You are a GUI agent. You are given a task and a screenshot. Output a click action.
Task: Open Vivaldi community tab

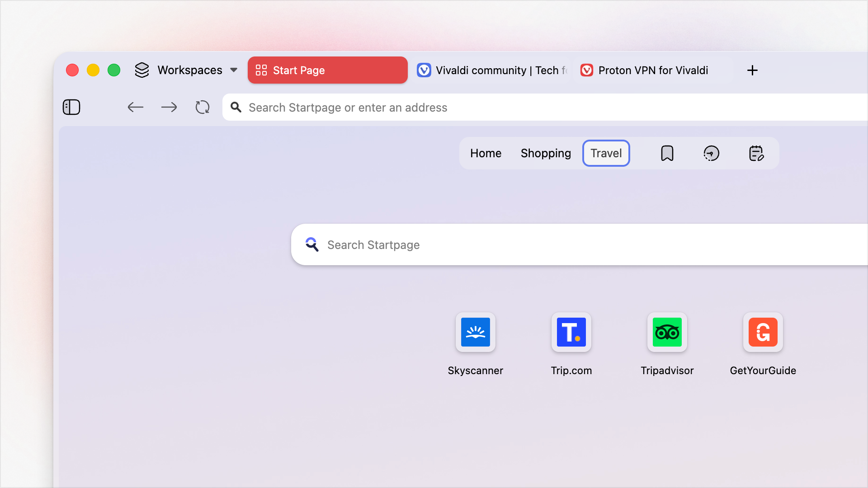(492, 70)
